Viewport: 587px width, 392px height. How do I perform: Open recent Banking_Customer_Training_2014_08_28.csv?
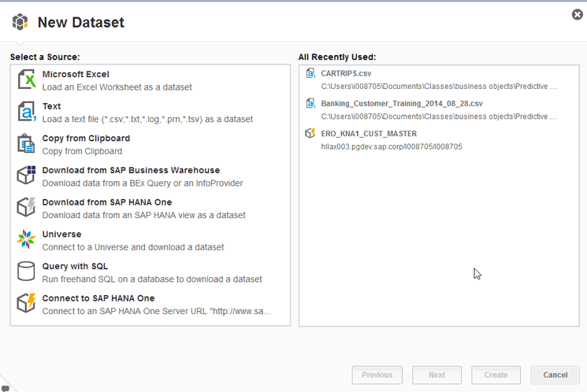coord(402,103)
